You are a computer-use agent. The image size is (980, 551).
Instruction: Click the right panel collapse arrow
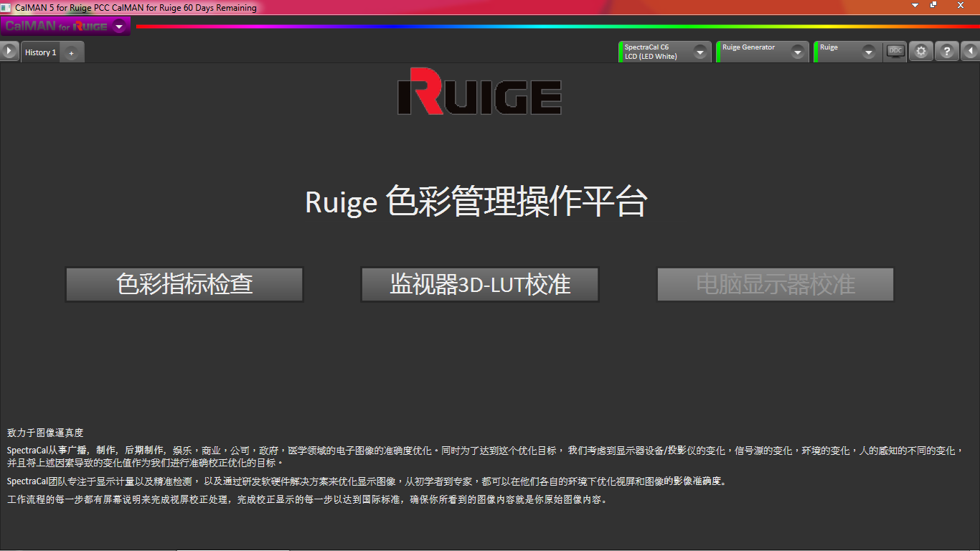(971, 52)
